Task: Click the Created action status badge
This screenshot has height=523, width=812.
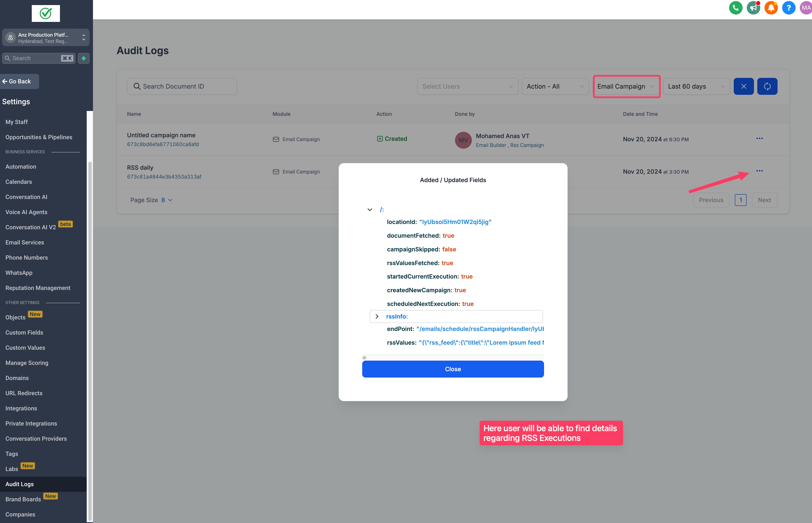Action: [392, 139]
